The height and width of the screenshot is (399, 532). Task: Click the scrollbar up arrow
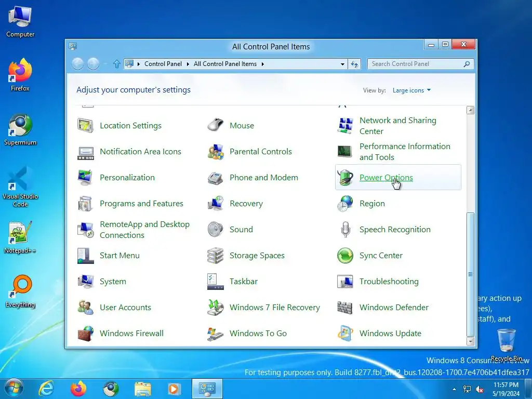tap(470, 110)
